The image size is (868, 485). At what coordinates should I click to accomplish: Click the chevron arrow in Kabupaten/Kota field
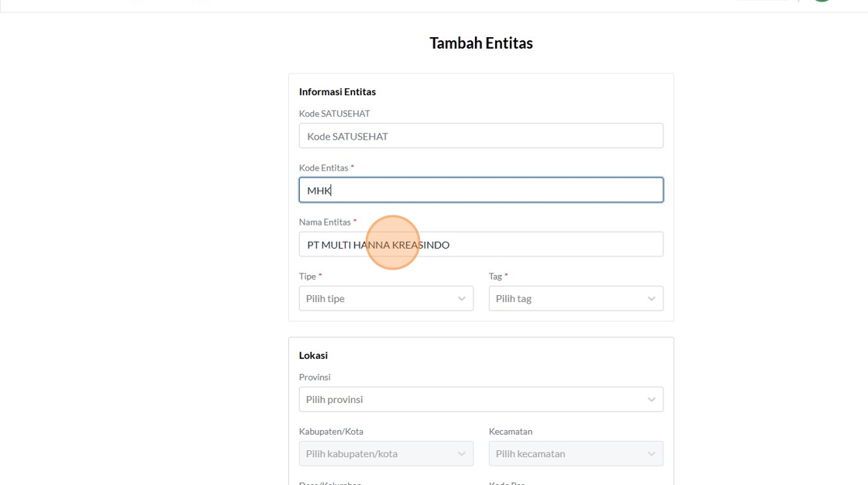(x=461, y=454)
